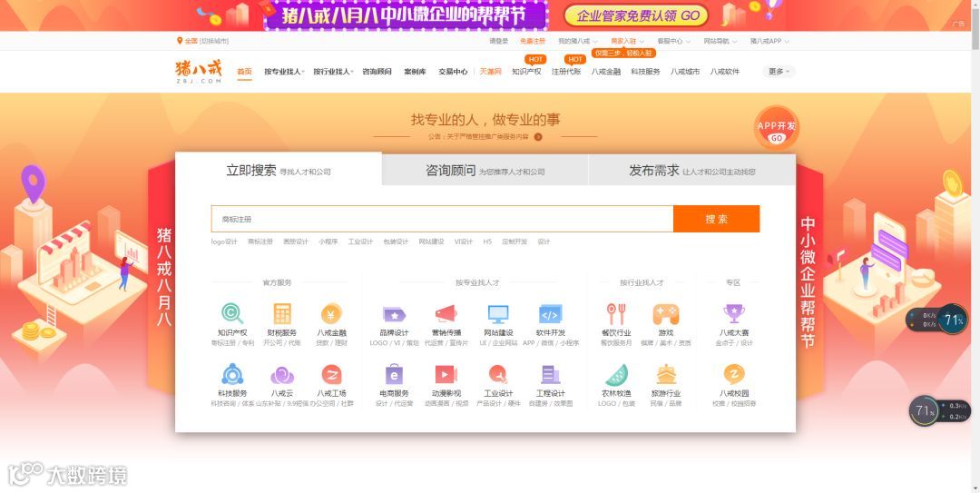Click the VI设计 suggested search tag
980x493 pixels.
click(463, 242)
